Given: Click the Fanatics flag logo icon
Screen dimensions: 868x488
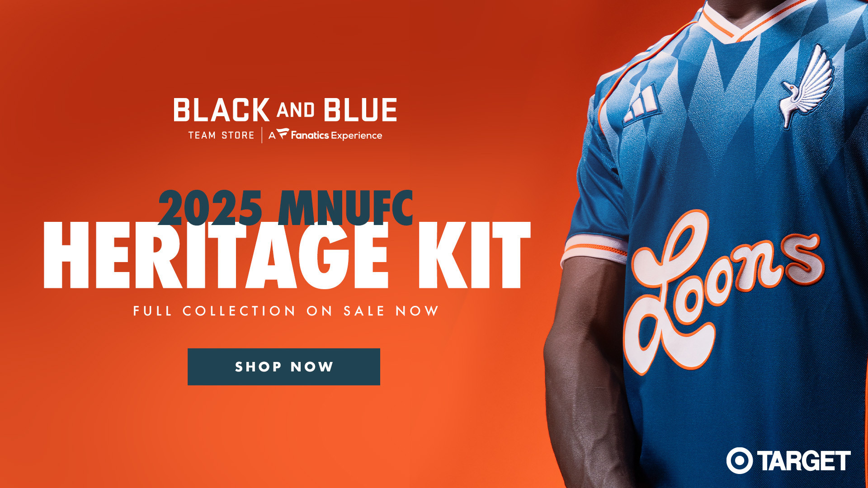Looking at the screenshot, I should point(283,134).
